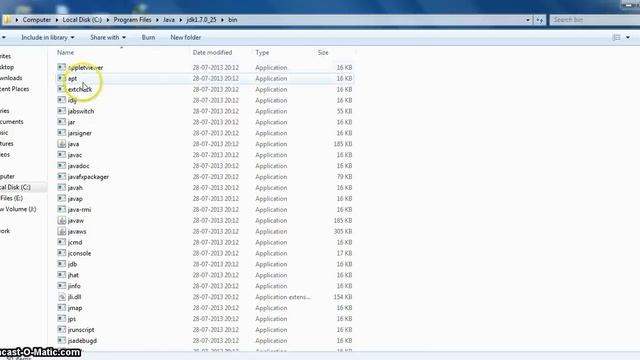The height and width of the screenshot is (360, 640).
Task: Open Documents in the navigation pane
Action: (x=11, y=122)
